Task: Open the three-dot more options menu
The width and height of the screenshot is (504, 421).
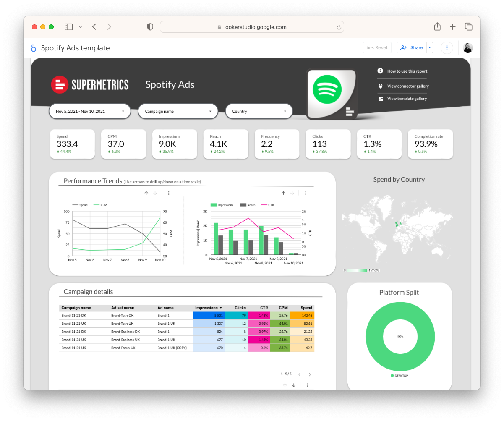Action: click(x=447, y=48)
